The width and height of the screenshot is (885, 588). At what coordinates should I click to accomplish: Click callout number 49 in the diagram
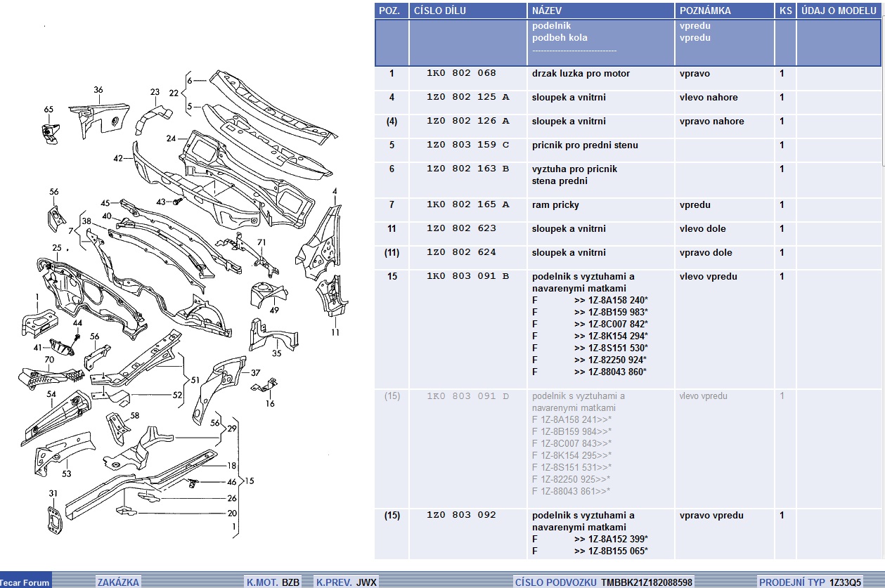[274, 310]
